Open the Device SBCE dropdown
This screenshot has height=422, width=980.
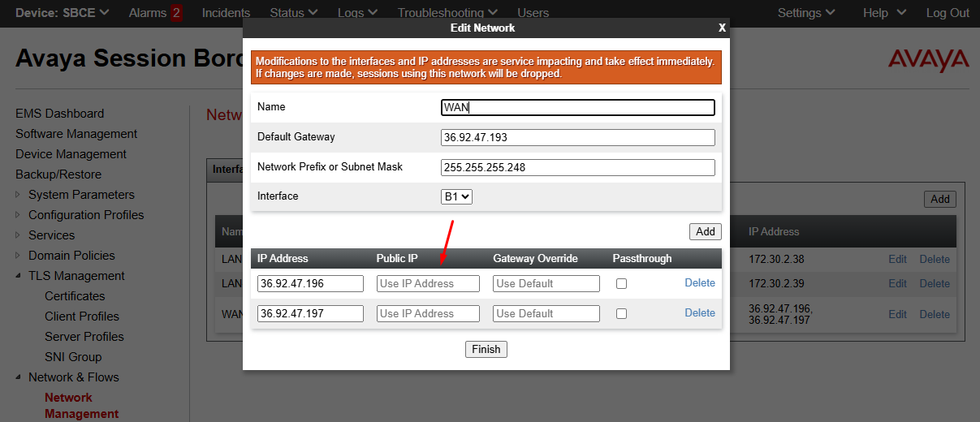[x=63, y=13]
